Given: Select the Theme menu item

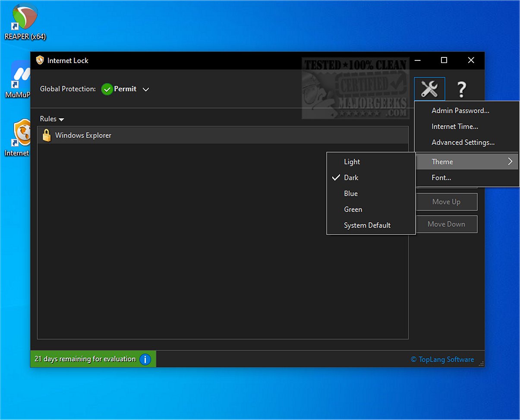Looking at the screenshot, I should coord(467,162).
